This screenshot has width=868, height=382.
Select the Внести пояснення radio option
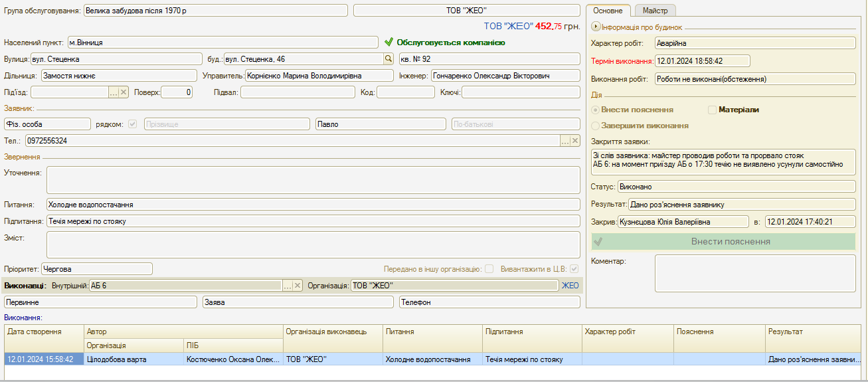[595, 110]
